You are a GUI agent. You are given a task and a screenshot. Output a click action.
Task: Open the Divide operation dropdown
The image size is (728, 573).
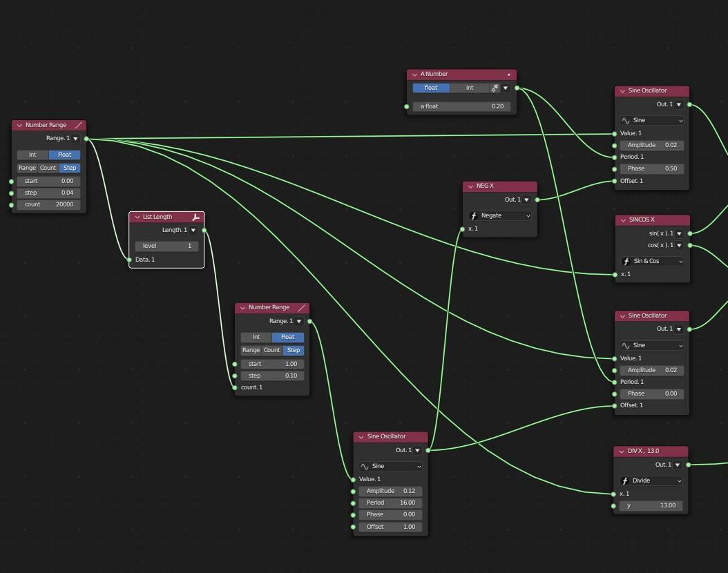coord(651,480)
